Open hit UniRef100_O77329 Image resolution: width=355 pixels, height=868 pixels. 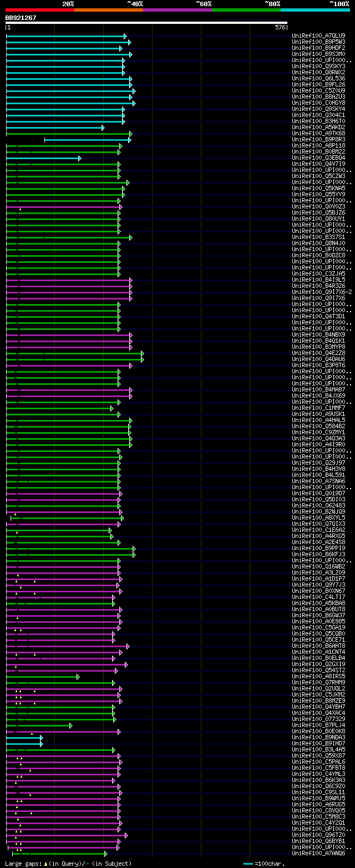click(x=318, y=719)
